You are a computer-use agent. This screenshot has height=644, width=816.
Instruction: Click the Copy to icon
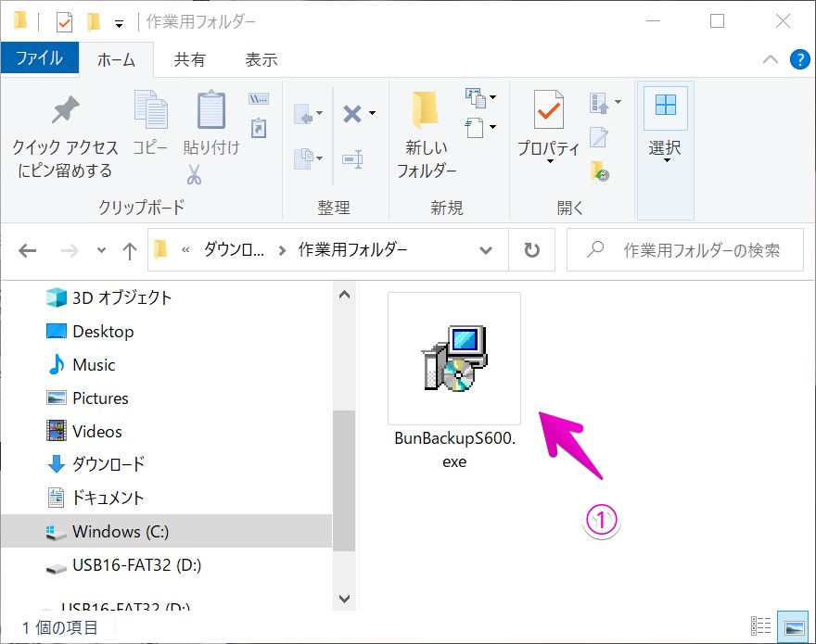(304, 158)
